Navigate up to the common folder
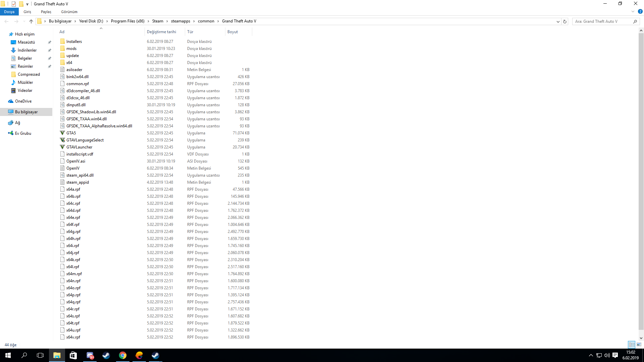This screenshot has width=644, height=362. click(x=31, y=21)
